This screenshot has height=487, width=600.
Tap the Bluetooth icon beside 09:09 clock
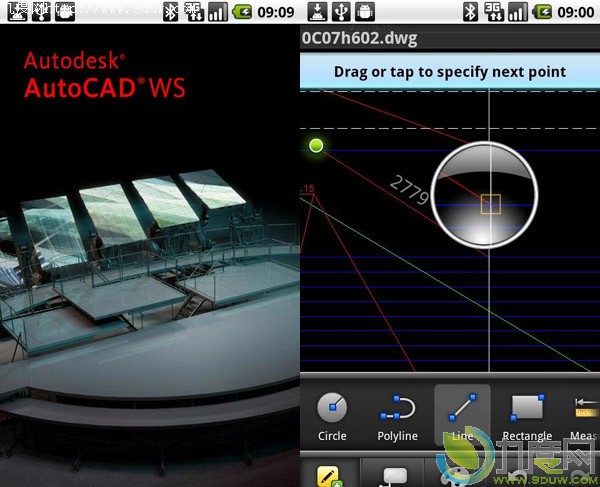[x=170, y=12]
